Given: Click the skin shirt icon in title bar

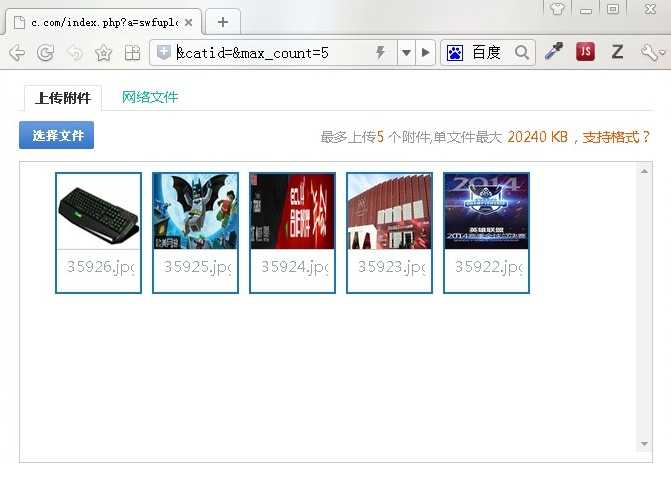Looking at the screenshot, I should point(557,8).
